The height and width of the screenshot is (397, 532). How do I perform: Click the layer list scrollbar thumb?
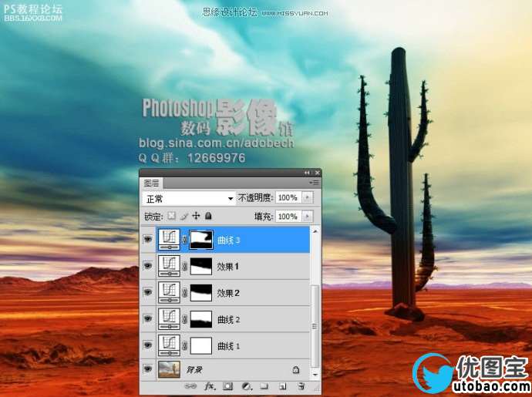click(315, 326)
